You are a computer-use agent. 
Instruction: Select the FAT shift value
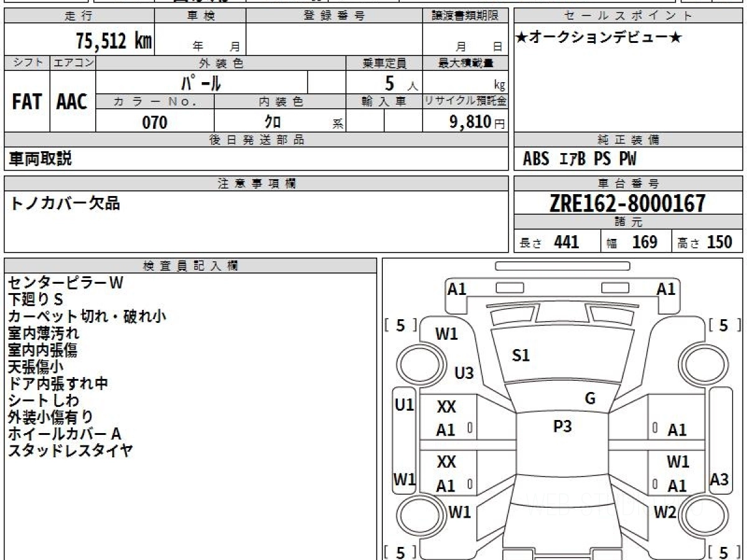(27, 101)
